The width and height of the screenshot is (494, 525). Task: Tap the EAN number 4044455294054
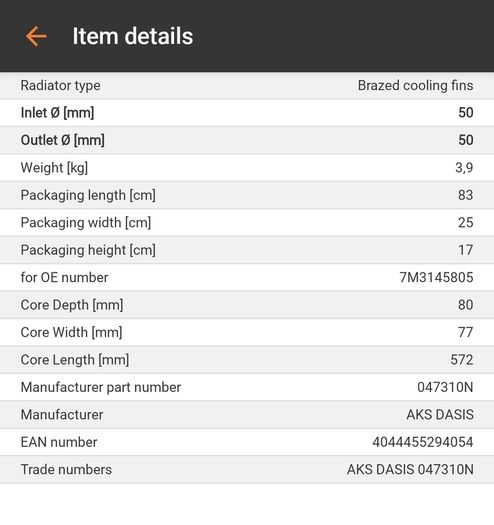point(423,442)
